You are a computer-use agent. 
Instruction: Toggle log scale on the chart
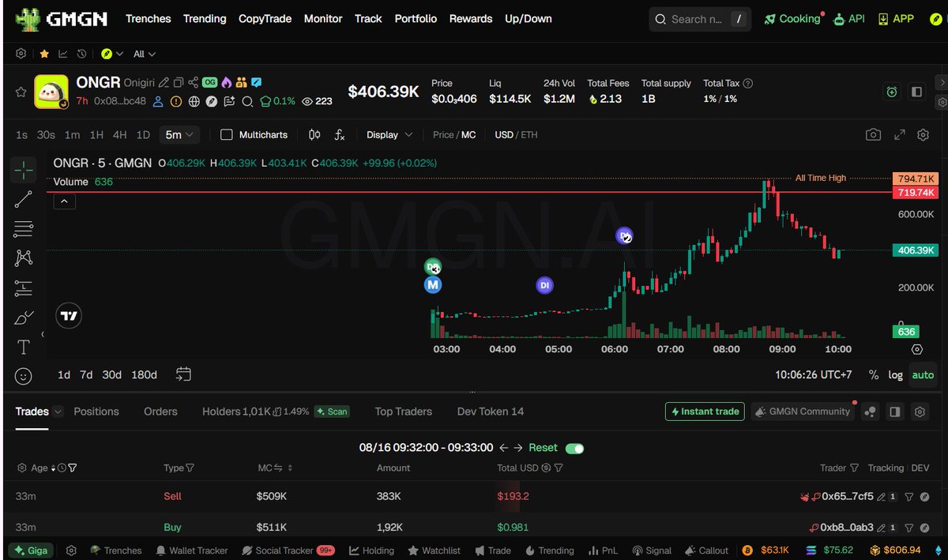click(895, 375)
